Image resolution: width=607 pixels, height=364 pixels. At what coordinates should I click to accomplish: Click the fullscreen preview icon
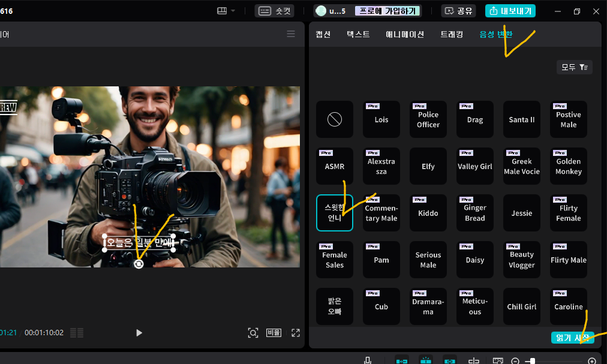(295, 333)
